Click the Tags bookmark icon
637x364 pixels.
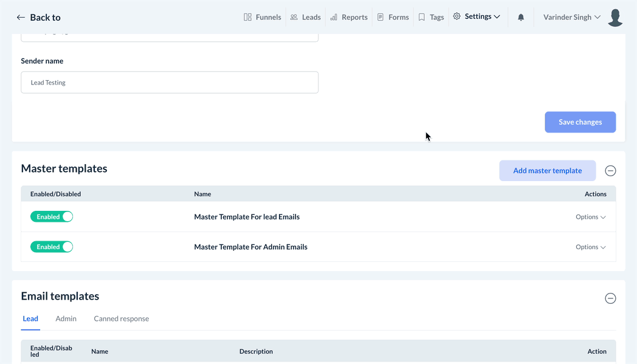tap(422, 17)
